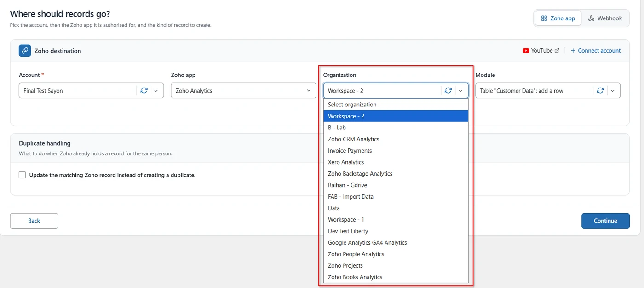Choose the Data option
Viewport: 644px width, 288px height.
pyautogui.click(x=396, y=208)
